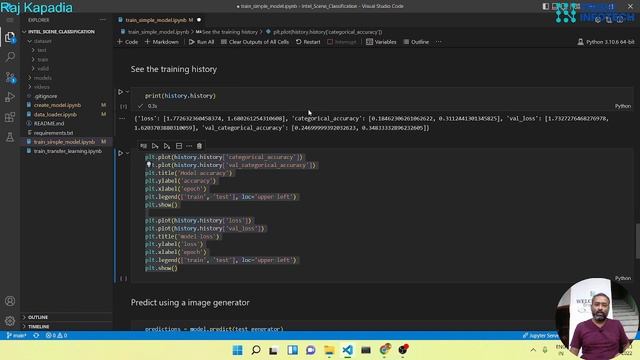Screen dimensions: 640x360
Task: Open output more actions ellipsis
Action: coord(122,119)
